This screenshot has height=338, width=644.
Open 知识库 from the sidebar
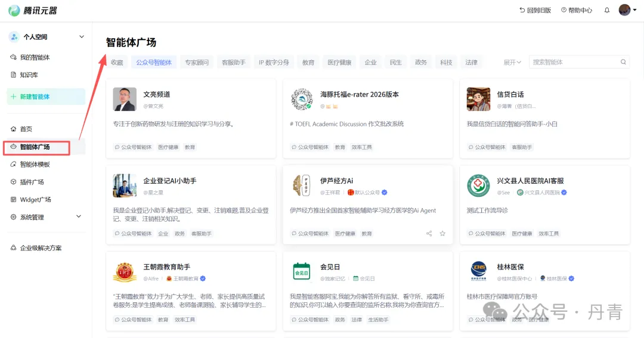click(29, 75)
